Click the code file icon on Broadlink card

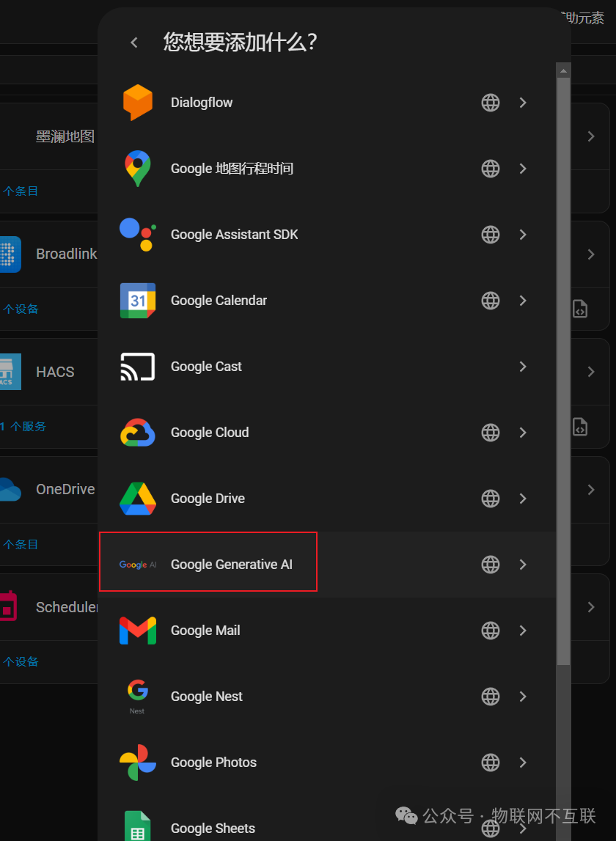click(x=580, y=309)
